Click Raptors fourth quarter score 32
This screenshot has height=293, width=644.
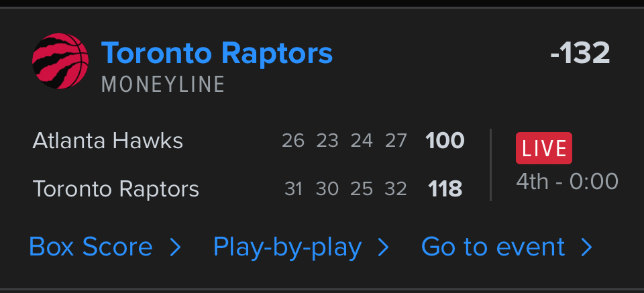tap(396, 189)
